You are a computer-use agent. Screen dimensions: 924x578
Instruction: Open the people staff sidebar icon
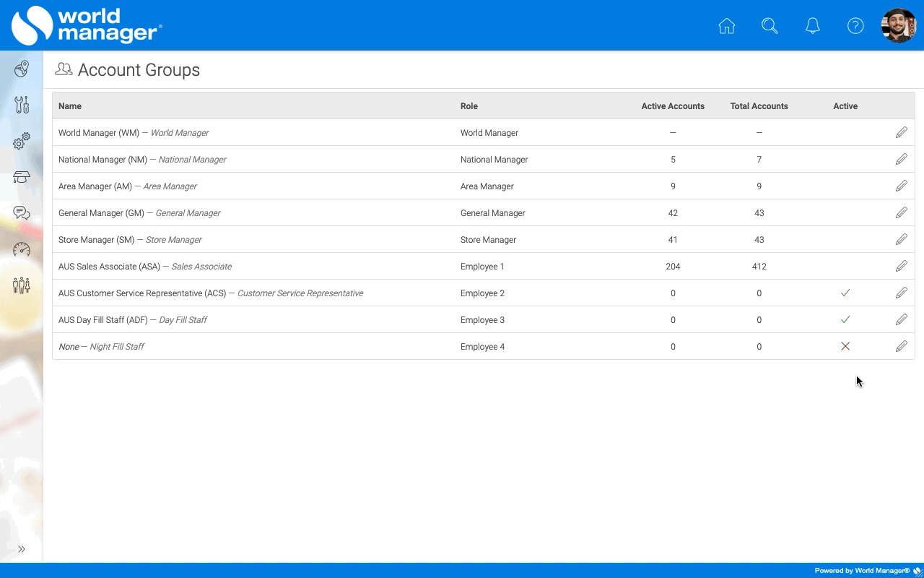point(22,285)
